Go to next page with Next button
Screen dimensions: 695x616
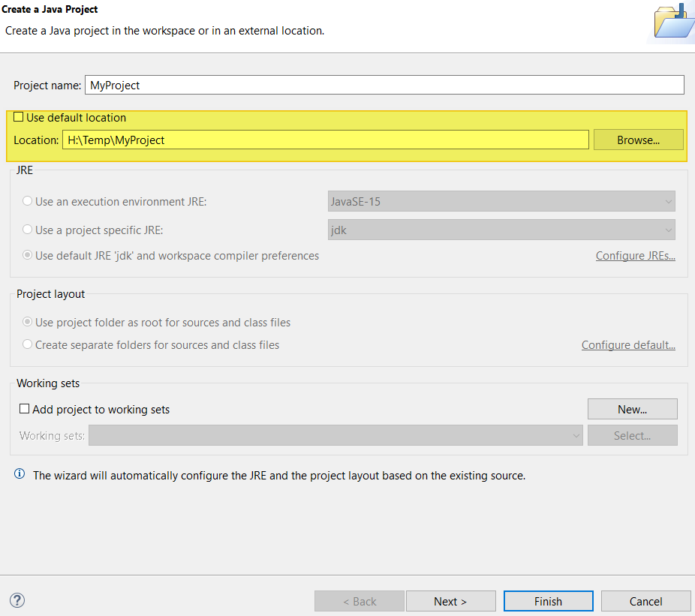(x=450, y=601)
